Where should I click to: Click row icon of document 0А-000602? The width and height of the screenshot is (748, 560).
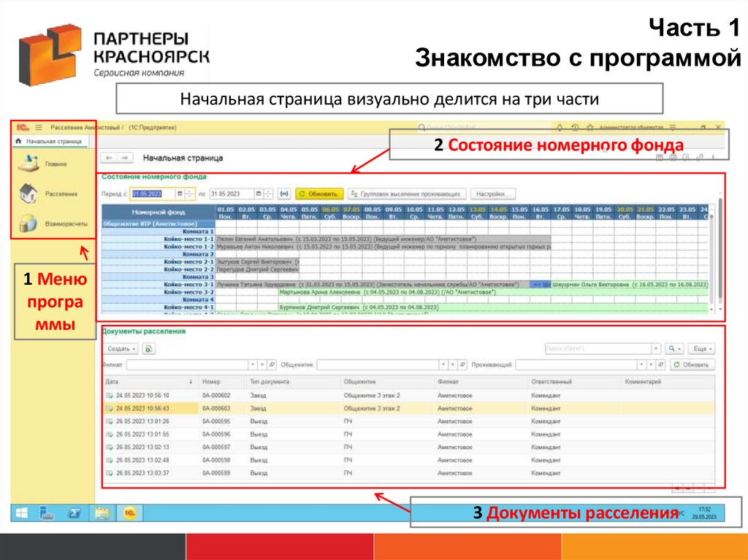pos(110,396)
